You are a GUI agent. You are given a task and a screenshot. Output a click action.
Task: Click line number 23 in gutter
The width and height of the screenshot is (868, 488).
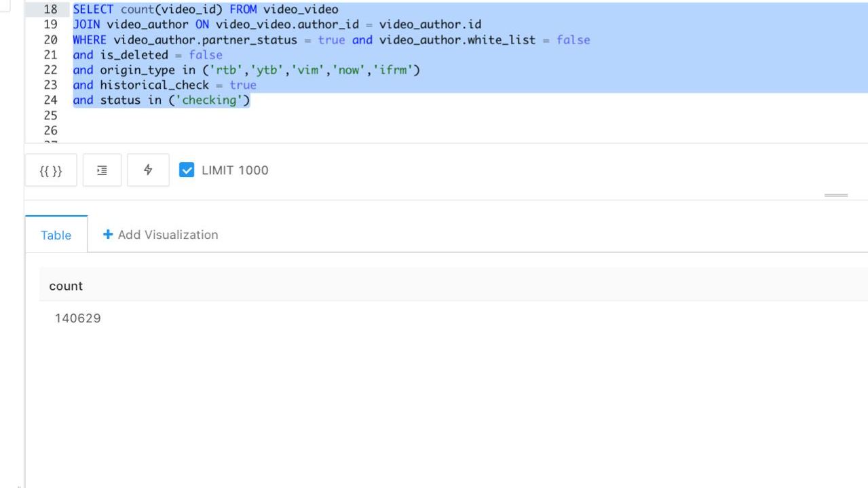[x=51, y=85]
